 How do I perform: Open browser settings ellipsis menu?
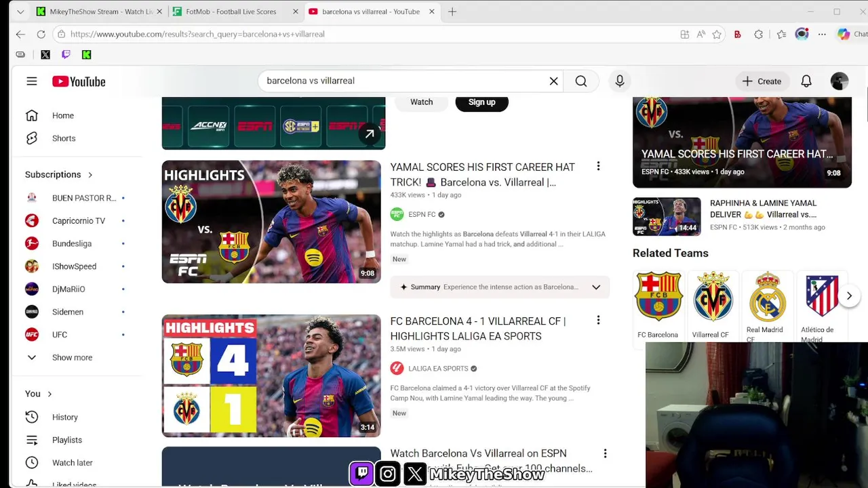coord(822,35)
